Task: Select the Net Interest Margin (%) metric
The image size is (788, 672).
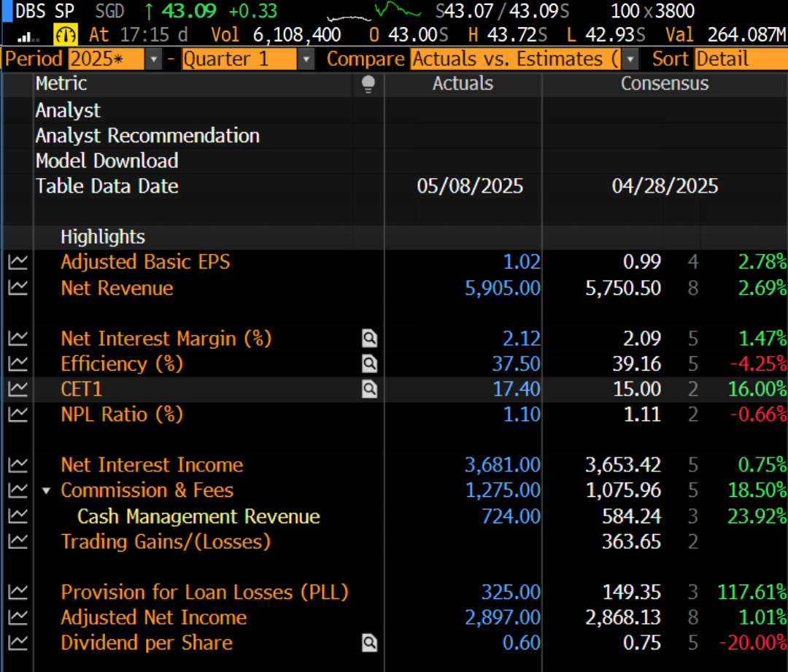Action: point(166,339)
